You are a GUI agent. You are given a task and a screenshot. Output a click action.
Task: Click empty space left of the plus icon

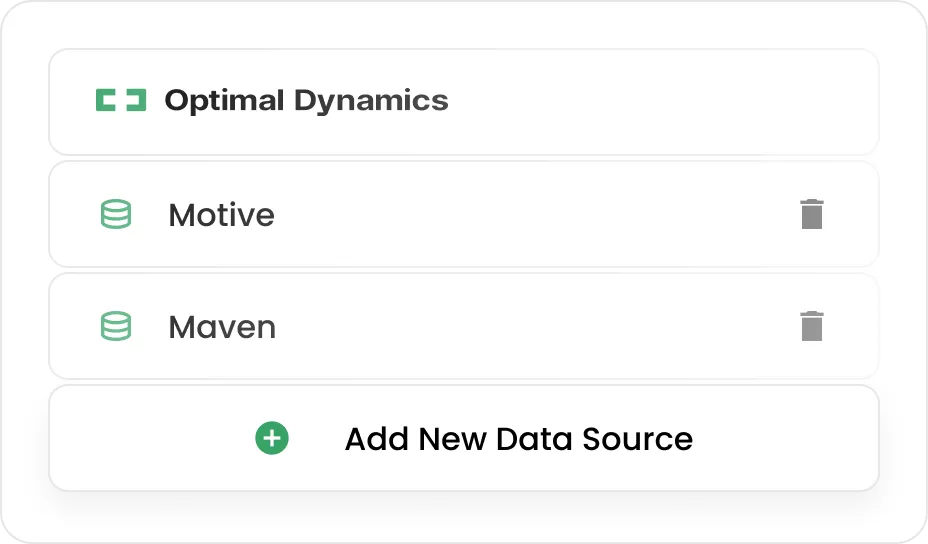pyautogui.click(x=150, y=439)
